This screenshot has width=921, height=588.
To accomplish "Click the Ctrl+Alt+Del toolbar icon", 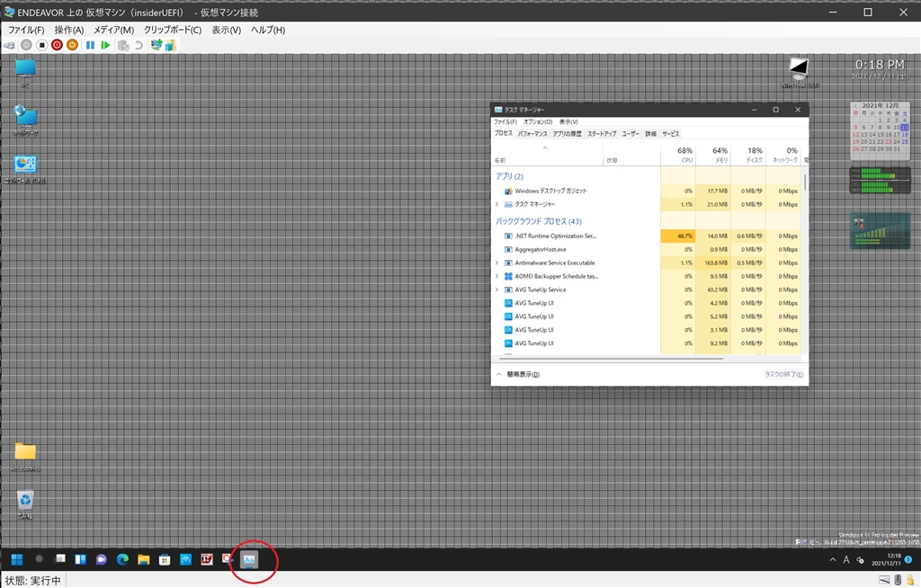I will coord(9,45).
